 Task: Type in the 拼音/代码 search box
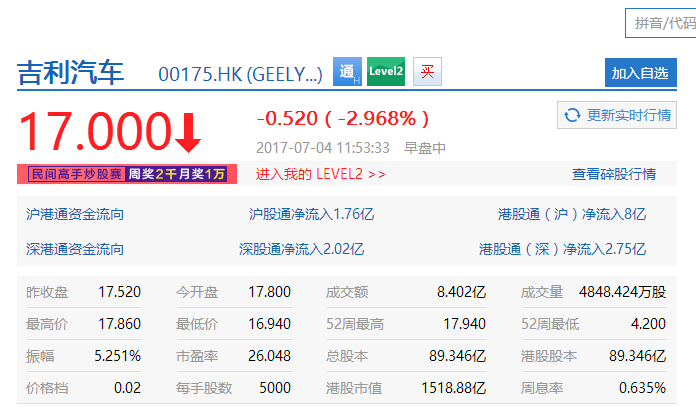point(660,23)
